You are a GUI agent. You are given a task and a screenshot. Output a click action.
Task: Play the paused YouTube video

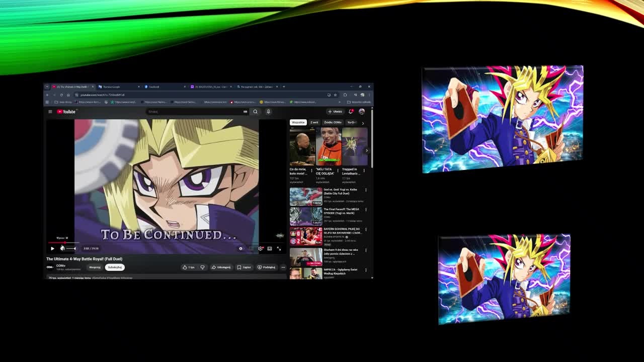(52, 248)
